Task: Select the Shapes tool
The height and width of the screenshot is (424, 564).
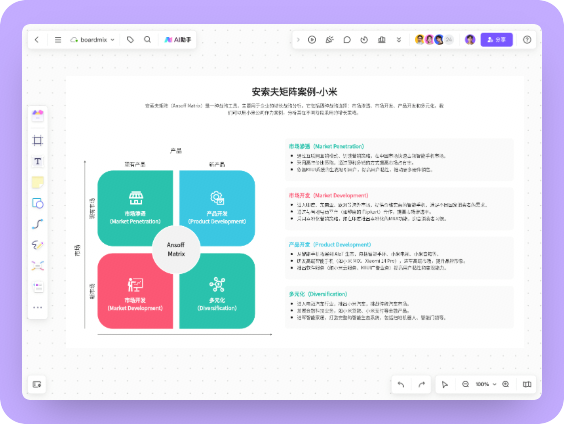Action: 38,203
